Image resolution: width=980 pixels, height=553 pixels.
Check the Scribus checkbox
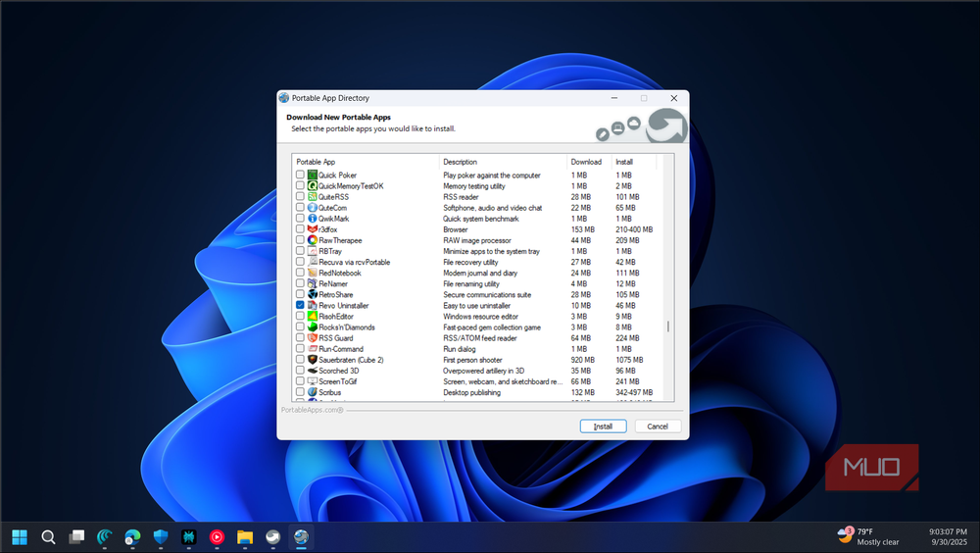click(300, 392)
